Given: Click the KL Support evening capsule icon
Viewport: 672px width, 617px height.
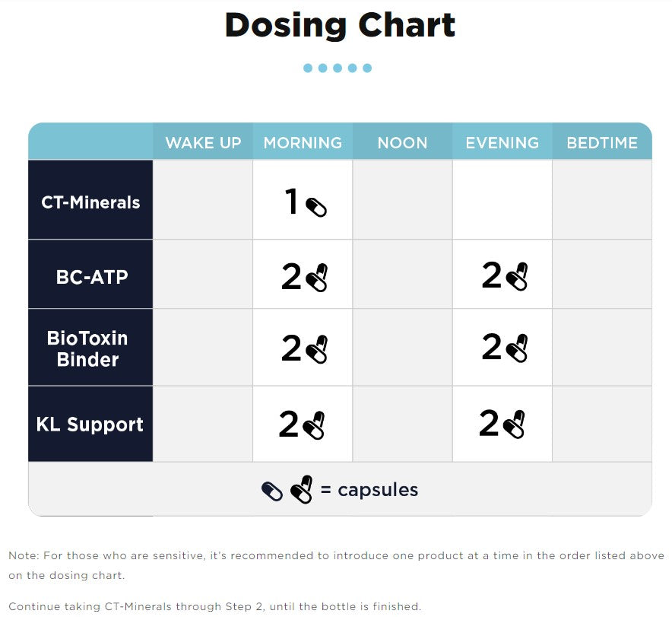Looking at the screenshot, I should tap(514, 424).
